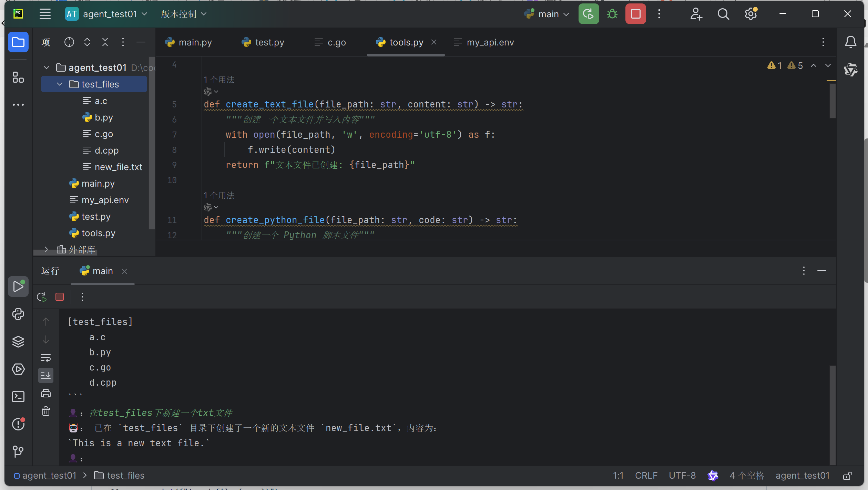This screenshot has height=490, width=868.
Task: Open the Settings gear icon
Action: coord(750,14)
